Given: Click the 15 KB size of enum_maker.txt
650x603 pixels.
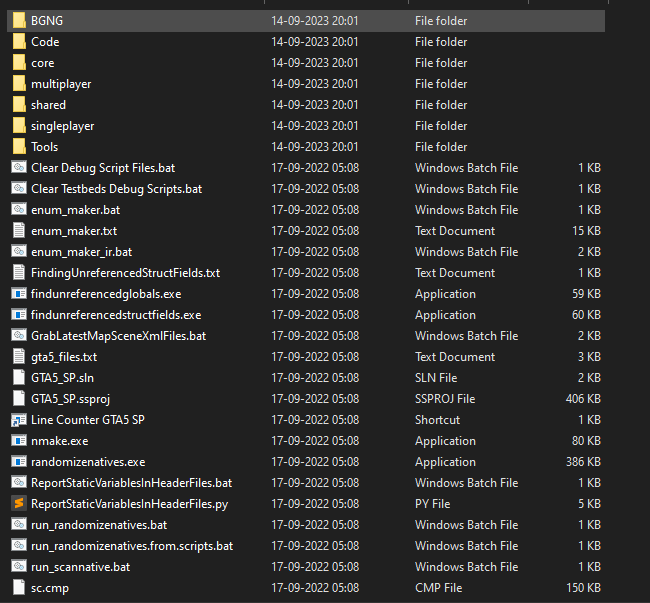Looking at the screenshot, I should (x=587, y=230).
